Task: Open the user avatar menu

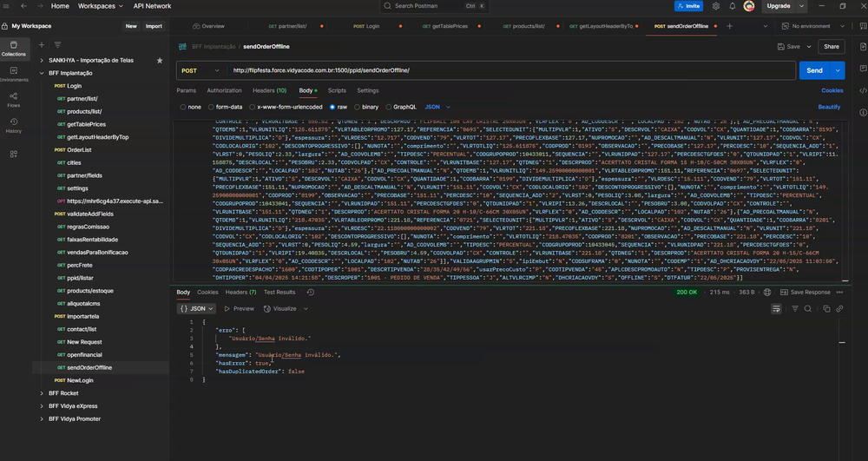Action: (749, 6)
